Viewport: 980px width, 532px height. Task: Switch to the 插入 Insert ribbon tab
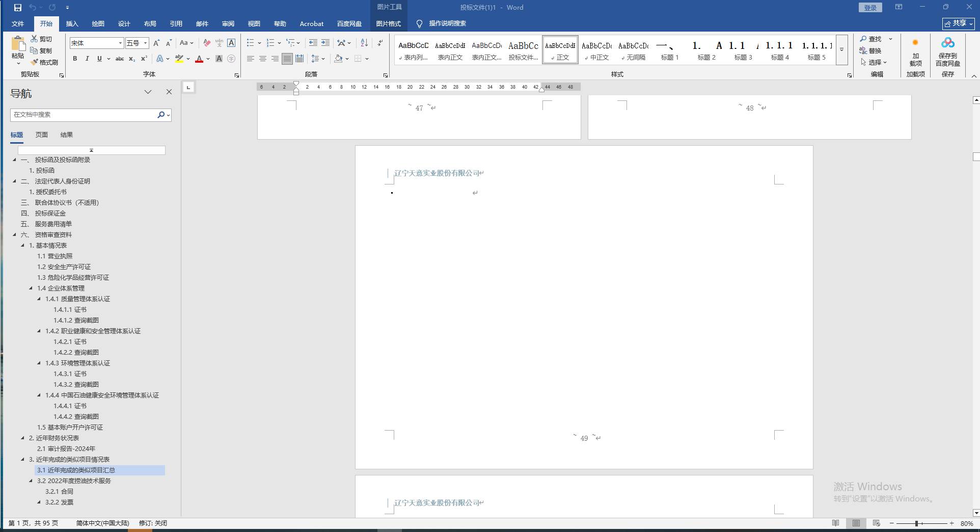pos(72,23)
